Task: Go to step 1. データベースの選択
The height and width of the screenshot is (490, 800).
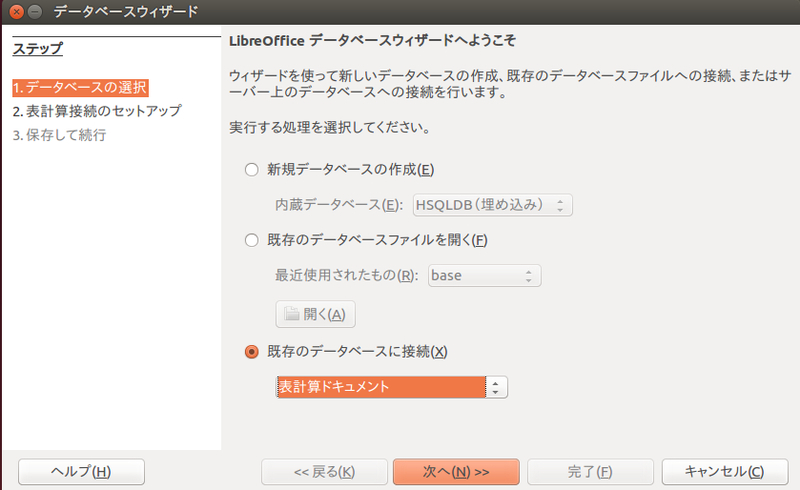Action: pos(80,88)
